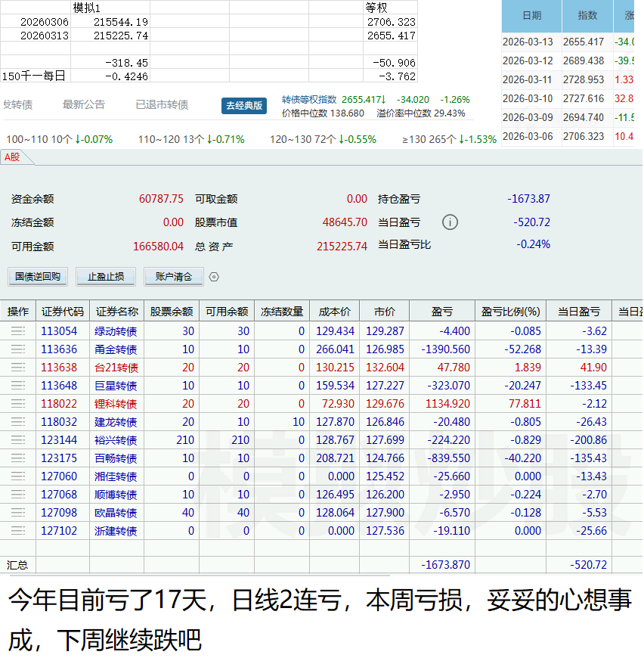Click the 指数 header in index table
The width and height of the screenshot is (644, 661).
click(587, 16)
